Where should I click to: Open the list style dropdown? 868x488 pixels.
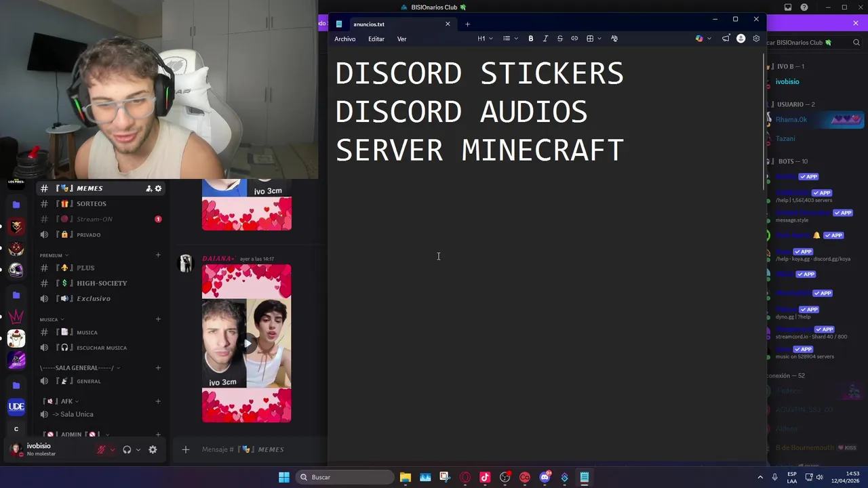click(x=510, y=39)
